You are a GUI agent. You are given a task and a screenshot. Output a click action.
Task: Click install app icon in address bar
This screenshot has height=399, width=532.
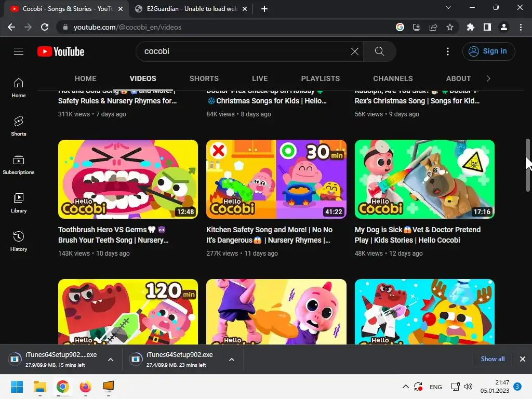pos(417,27)
